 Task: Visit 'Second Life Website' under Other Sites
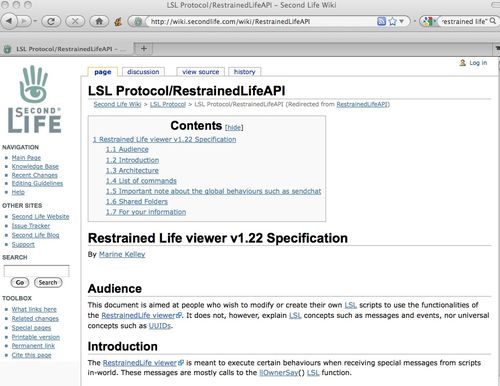click(40, 216)
